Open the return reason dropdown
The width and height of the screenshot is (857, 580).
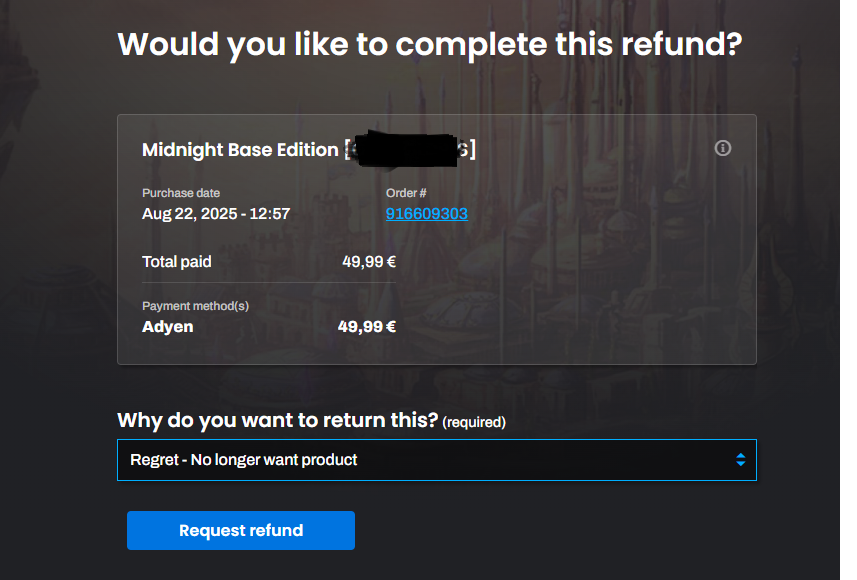pyautogui.click(x=436, y=460)
